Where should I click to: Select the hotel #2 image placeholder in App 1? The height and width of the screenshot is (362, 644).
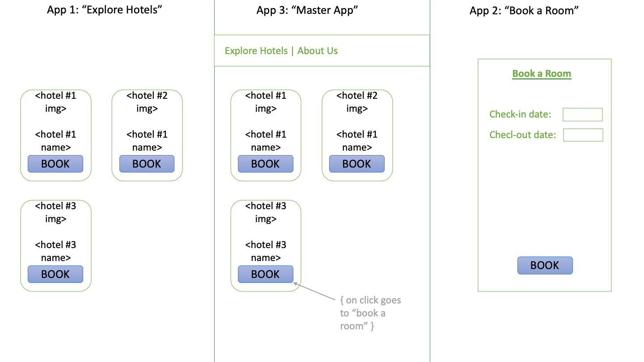coord(147,102)
